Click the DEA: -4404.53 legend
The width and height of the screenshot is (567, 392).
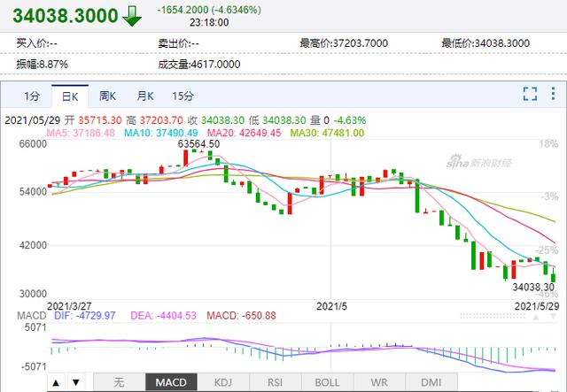(x=163, y=316)
